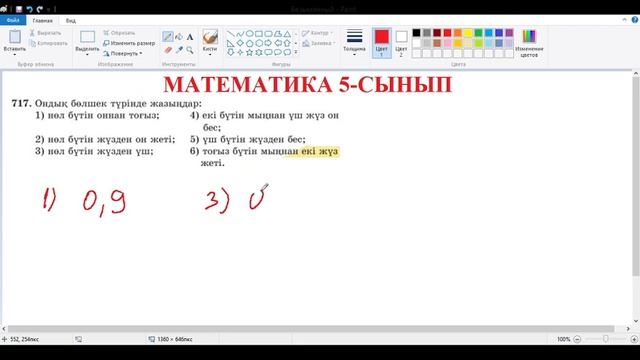Collapse the ribbon with the chevron
This screenshot has height=360, width=640.
pos(624,20)
